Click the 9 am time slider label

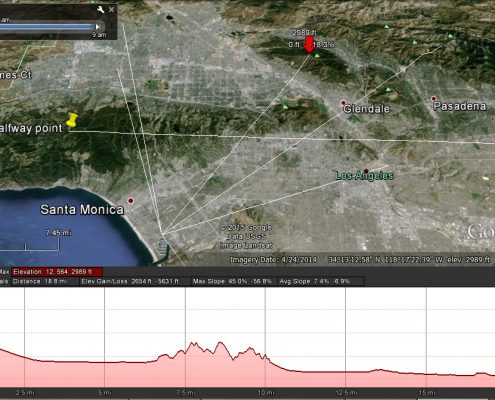pyautogui.click(x=99, y=35)
